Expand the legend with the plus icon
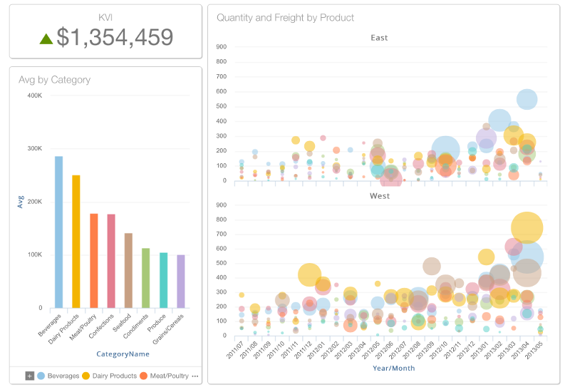 [30, 376]
